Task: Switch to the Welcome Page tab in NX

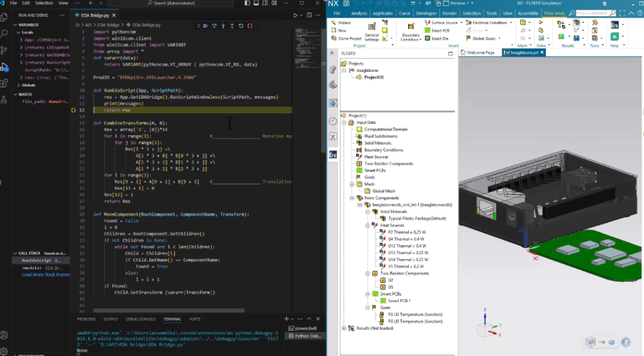Action: coord(478,53)
